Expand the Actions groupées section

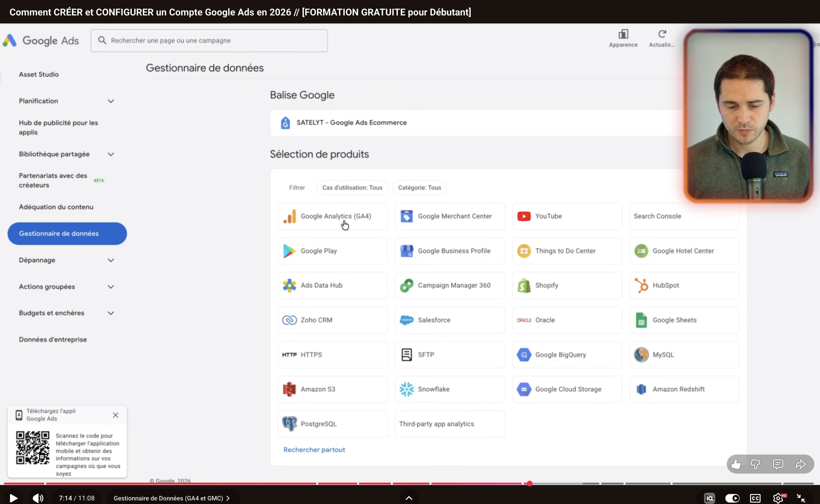coord(111,287)
